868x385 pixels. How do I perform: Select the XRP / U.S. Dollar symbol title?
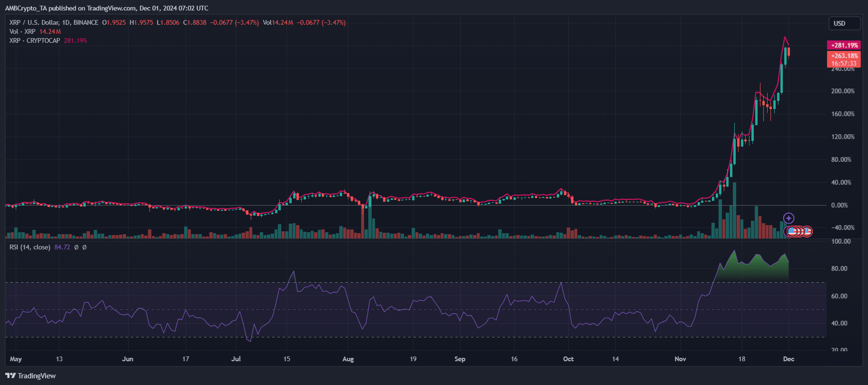pos(54,22)
